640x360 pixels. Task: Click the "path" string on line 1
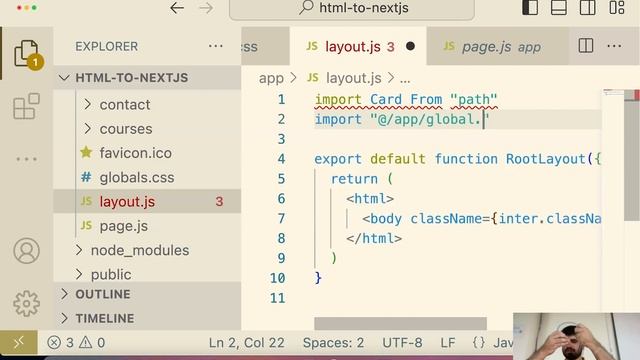click(473, 99)
